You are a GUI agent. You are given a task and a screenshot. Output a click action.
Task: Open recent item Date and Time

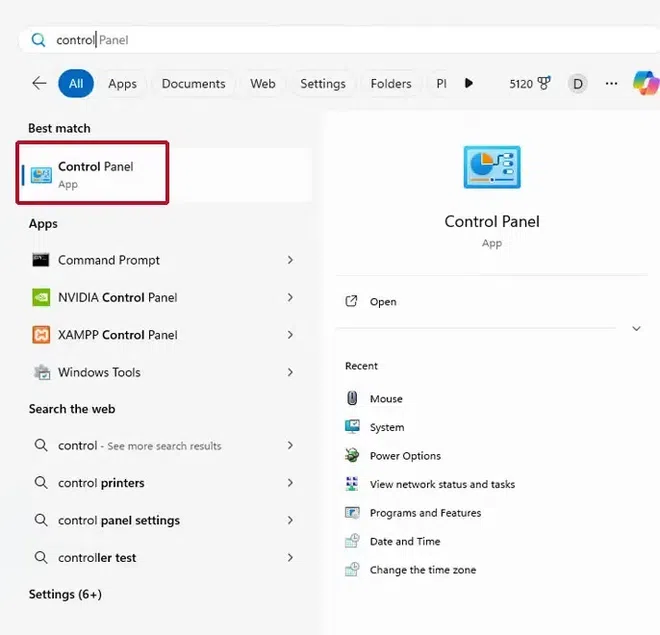click(405, 542)
